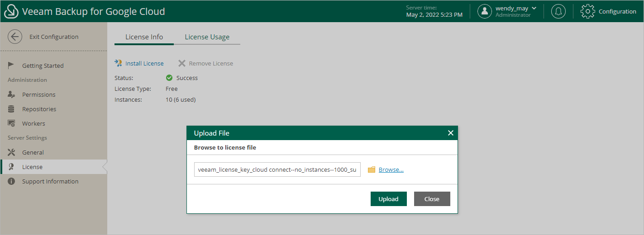Click the Remove License link
Viewport: 644px width, 235px height.
(x=211, y=63)
